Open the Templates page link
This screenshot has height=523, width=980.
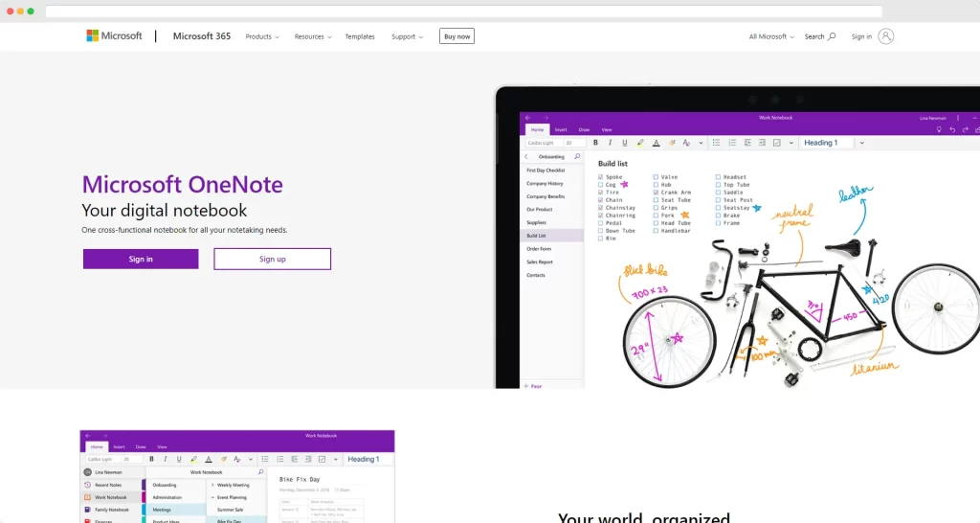pyautogui.click(x=360, y=37)
